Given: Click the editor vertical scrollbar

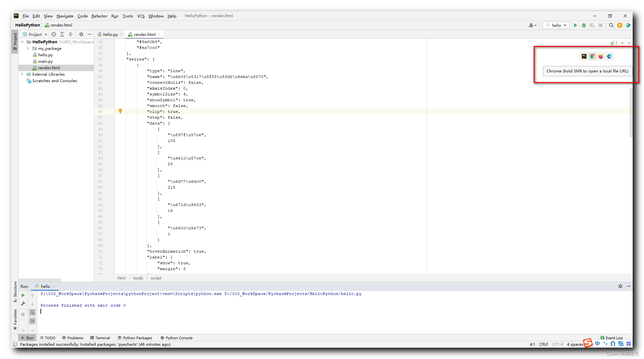Looking at the screenshot, I should pyautogui.click(x=631, y=113).
